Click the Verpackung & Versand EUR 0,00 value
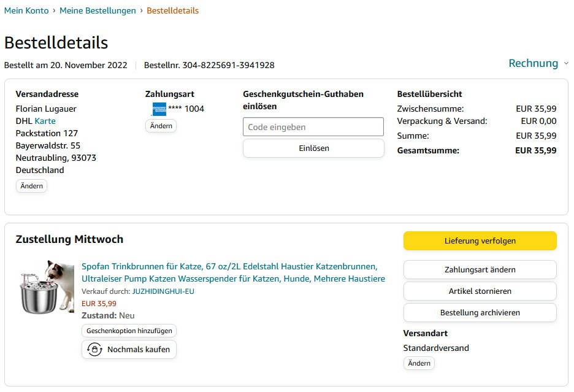The height and width of the screenshot is (392, 574). (538, 121)
